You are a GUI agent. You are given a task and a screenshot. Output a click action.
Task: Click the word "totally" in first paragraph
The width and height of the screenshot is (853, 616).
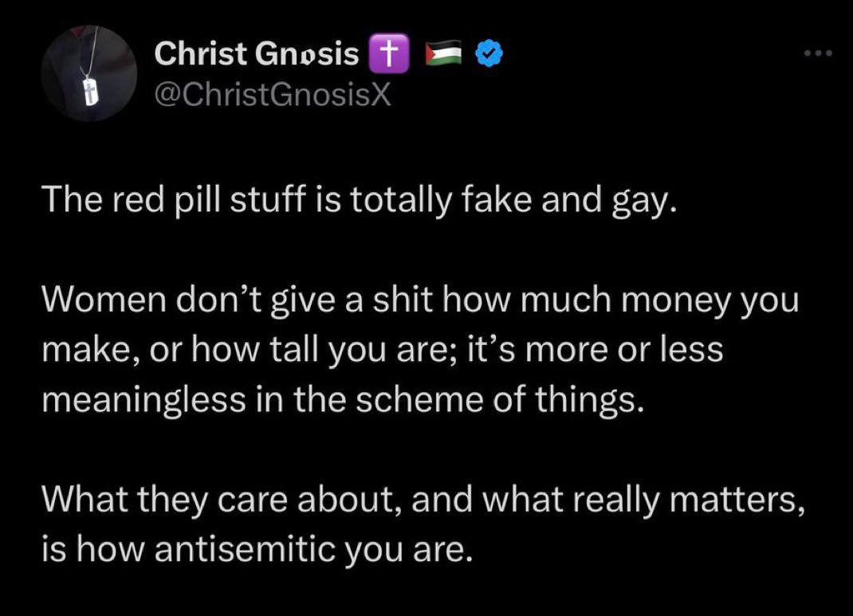[x=400, y=199]
